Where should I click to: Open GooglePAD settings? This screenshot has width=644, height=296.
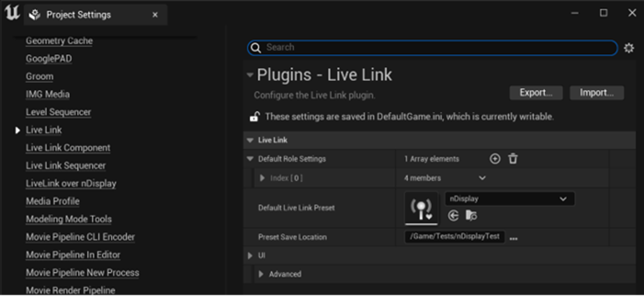[49, 59]
